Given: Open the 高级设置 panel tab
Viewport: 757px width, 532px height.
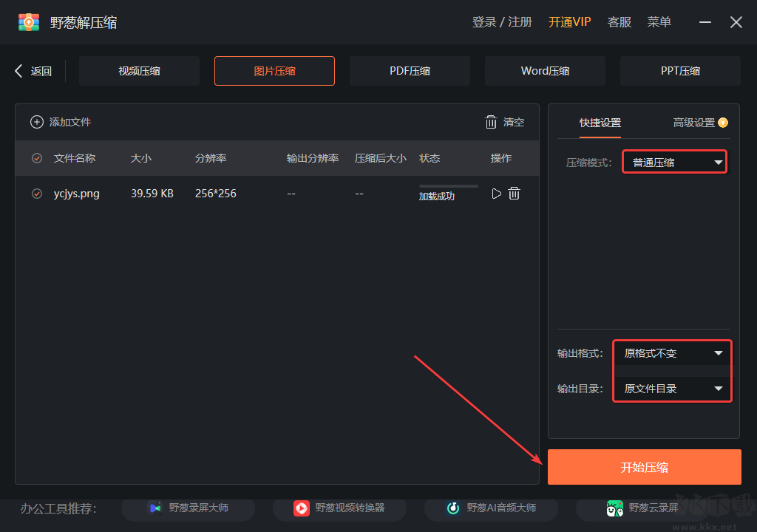Looking at the screenshot, I should [x=695, y=123].
